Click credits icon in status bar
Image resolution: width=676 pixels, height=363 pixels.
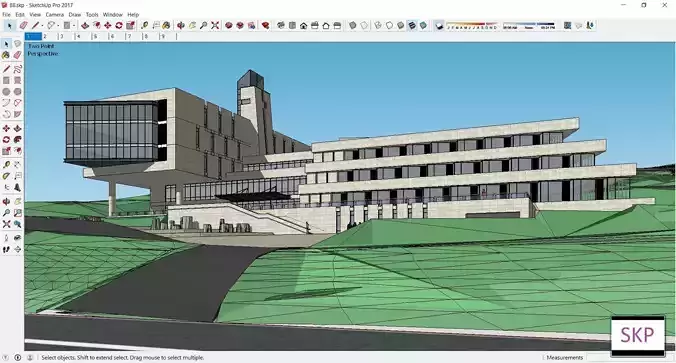(x=18, y=357)
